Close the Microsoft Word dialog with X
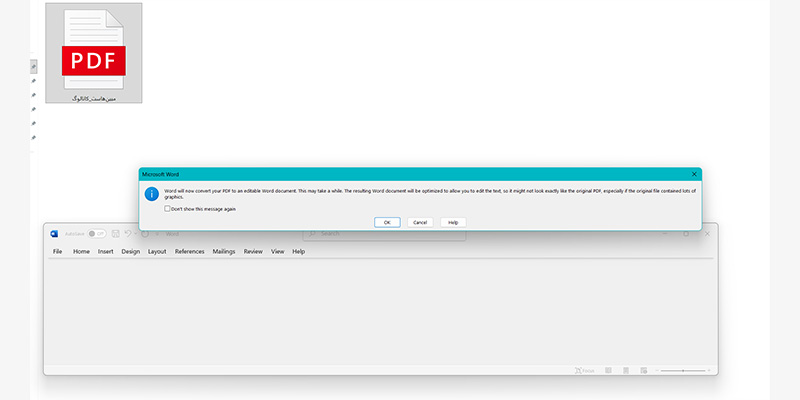 [x=694, y=174]
